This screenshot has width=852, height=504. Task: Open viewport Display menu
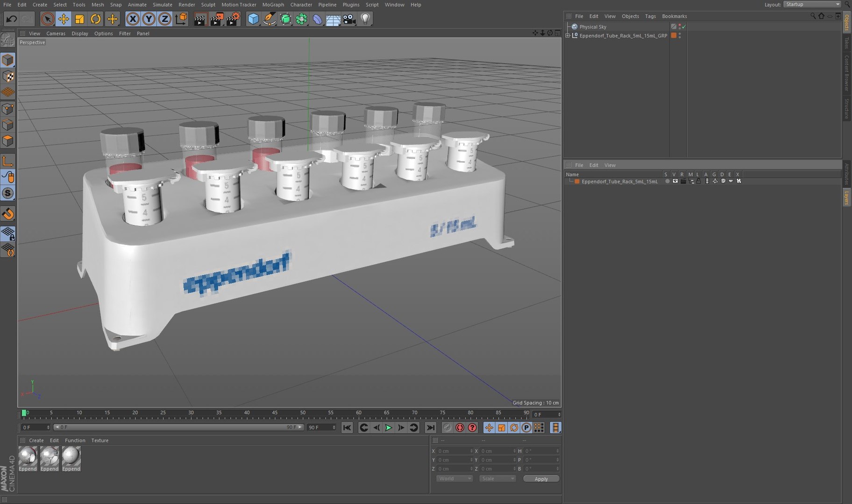(80, 34)
